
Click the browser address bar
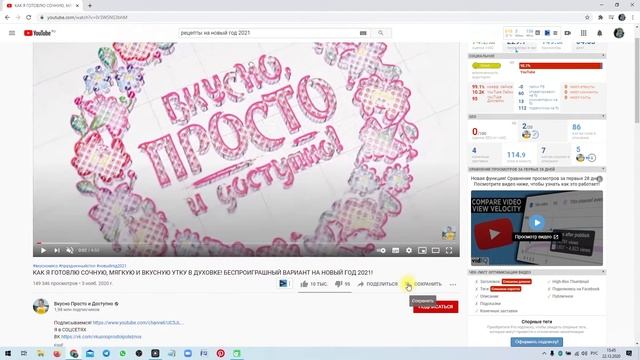point(310,18)
